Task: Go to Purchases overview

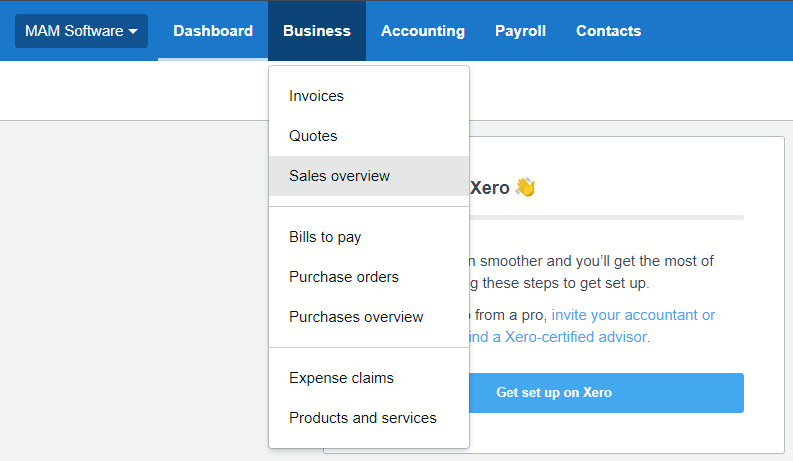Action: click(356, 317)
